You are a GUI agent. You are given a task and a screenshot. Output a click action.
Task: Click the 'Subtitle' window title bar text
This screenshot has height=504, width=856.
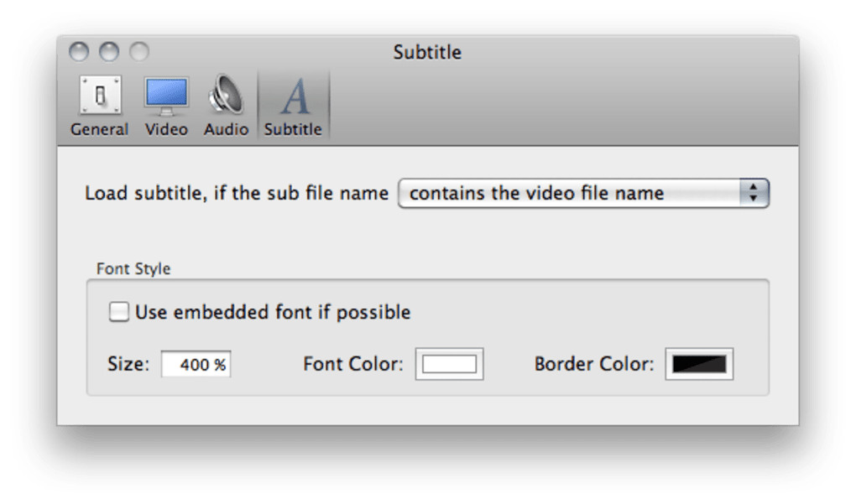point(427,52)
